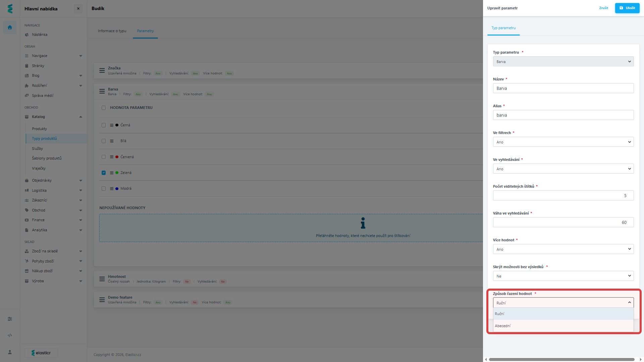Switch to Informace o typu tab

(112, 31)
